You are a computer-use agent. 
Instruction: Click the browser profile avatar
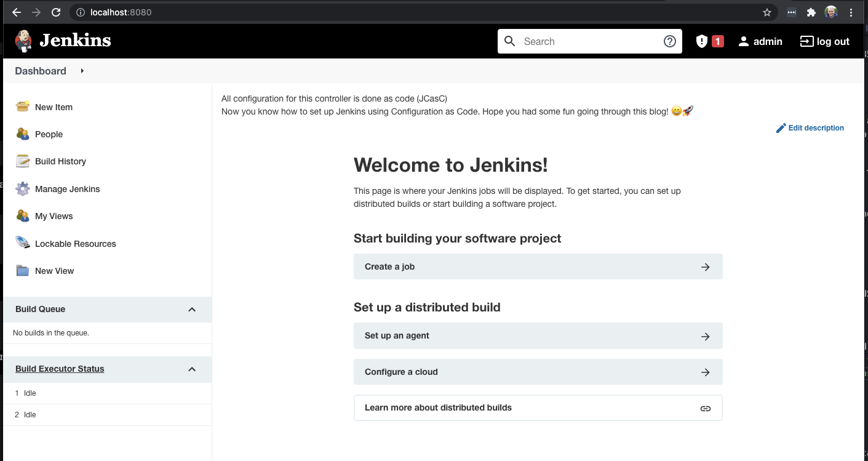831,12
